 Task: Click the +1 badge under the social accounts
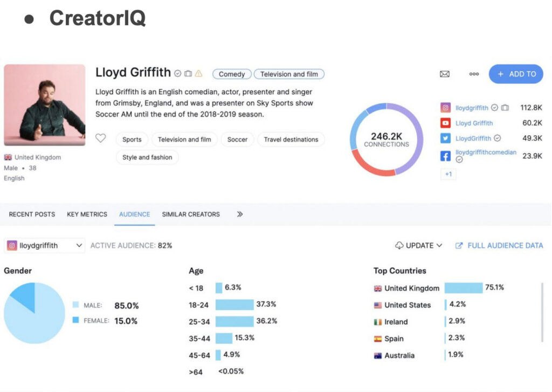click(448, 173)
